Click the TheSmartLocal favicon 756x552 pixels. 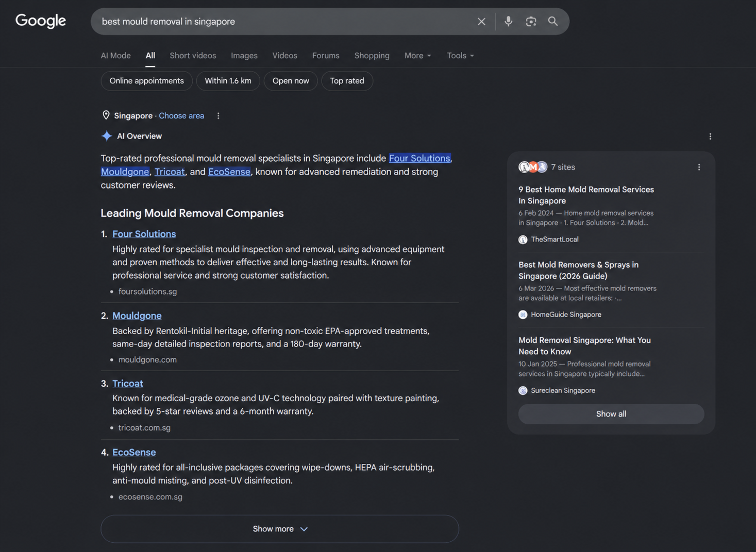523,239
